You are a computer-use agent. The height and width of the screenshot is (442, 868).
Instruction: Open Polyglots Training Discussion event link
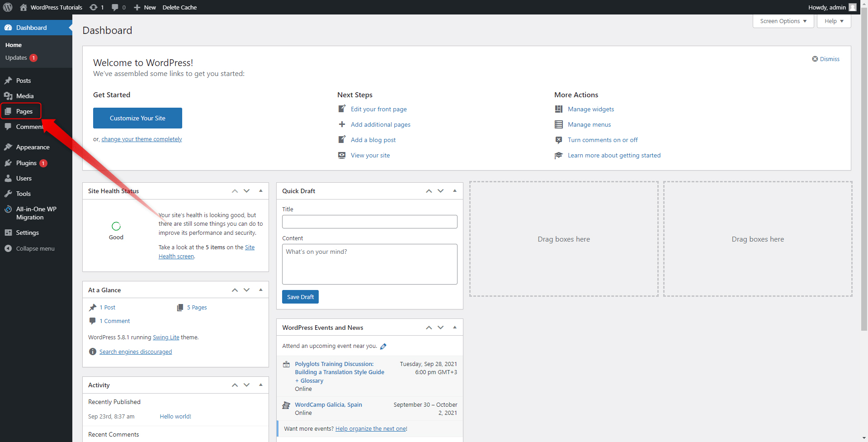click(x=340, y=372)
